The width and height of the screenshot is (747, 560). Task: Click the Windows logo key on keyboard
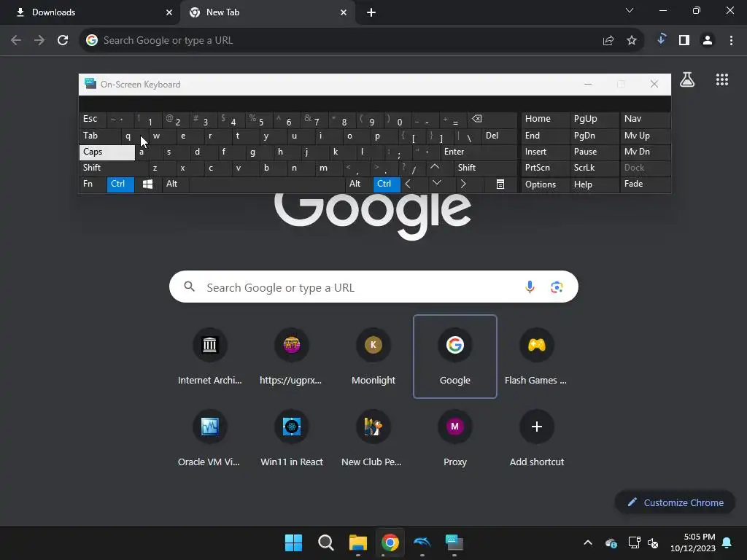click(147, 184)
